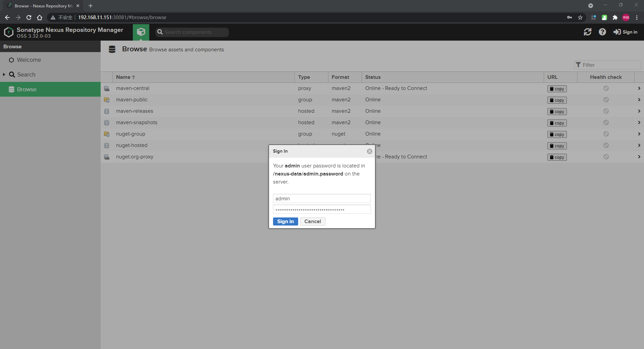Click the browser back arrow
Viewport: 644px width, 349px height.
click(7, 17)
